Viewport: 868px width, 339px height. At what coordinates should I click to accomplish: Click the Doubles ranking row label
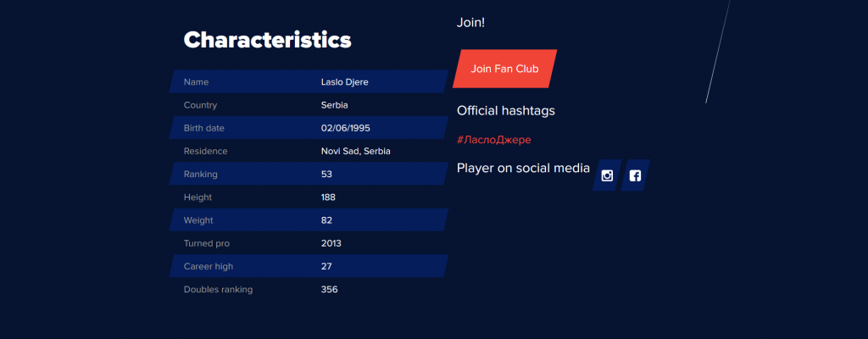coord(218,289)
